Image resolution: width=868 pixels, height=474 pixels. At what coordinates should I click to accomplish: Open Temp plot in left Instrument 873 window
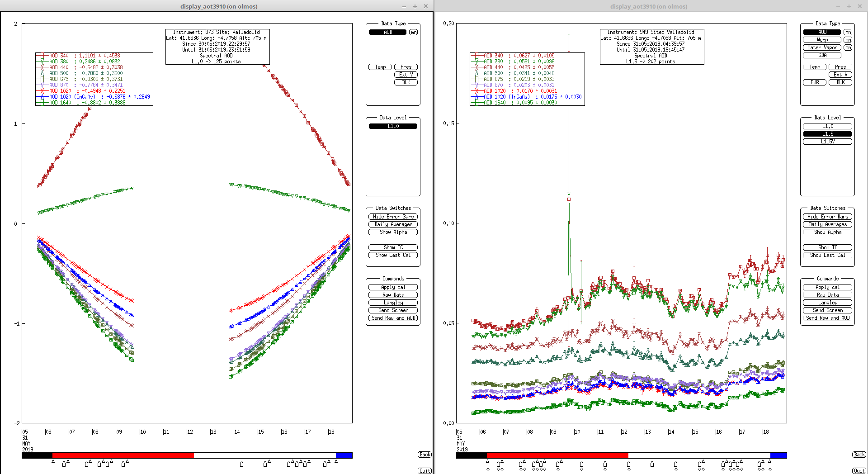click(x=380, y=67)
